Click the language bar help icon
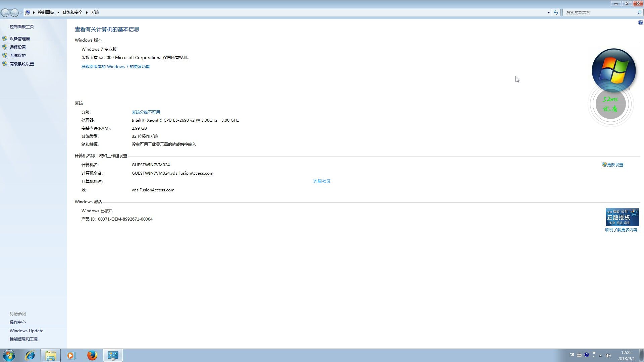 coord(586,355)
